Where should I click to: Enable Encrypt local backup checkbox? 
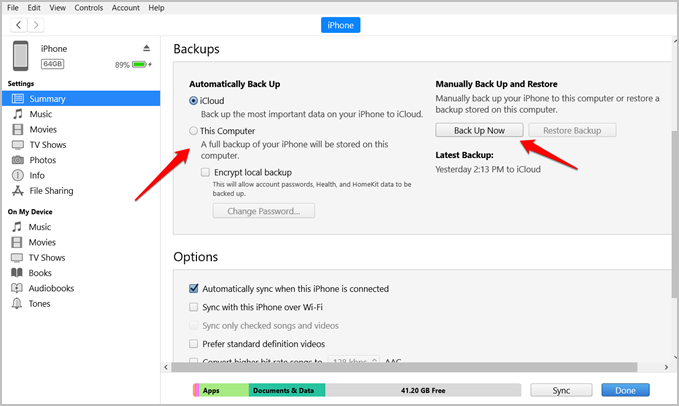point(205,172)
